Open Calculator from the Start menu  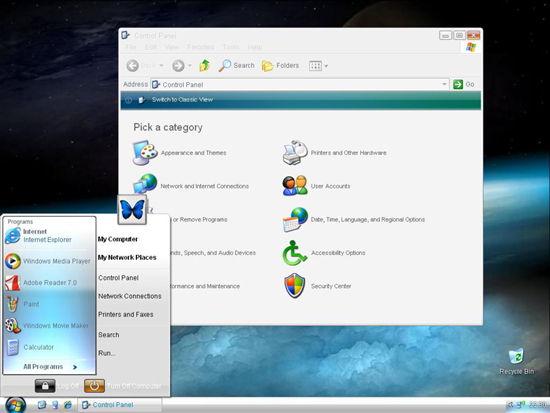[49, 347]
